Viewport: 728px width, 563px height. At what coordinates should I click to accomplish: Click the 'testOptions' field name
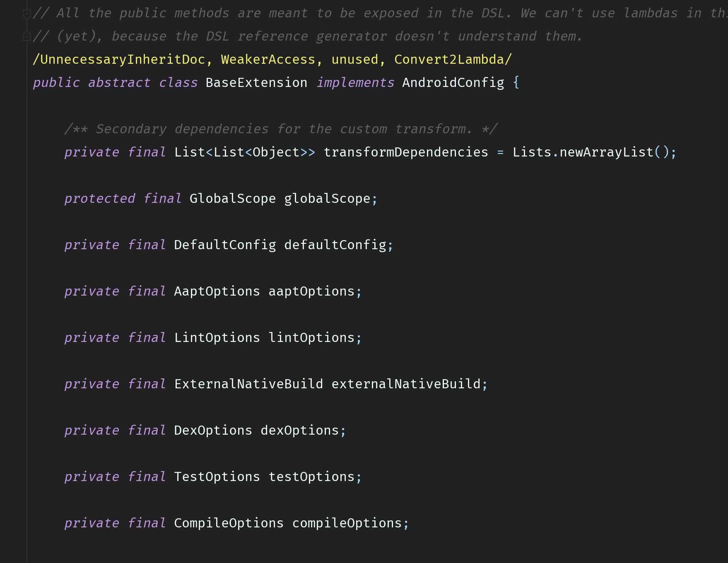pos(311,477)
